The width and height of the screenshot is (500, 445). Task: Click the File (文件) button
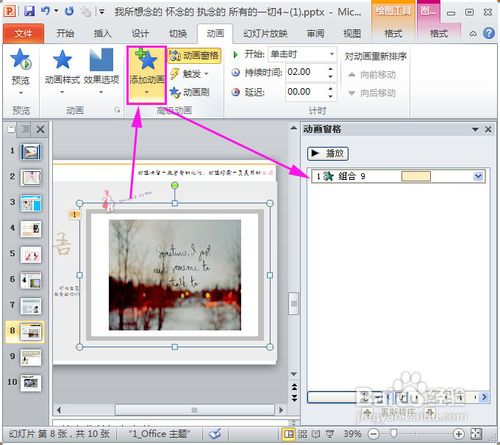(x=23, y=33)
